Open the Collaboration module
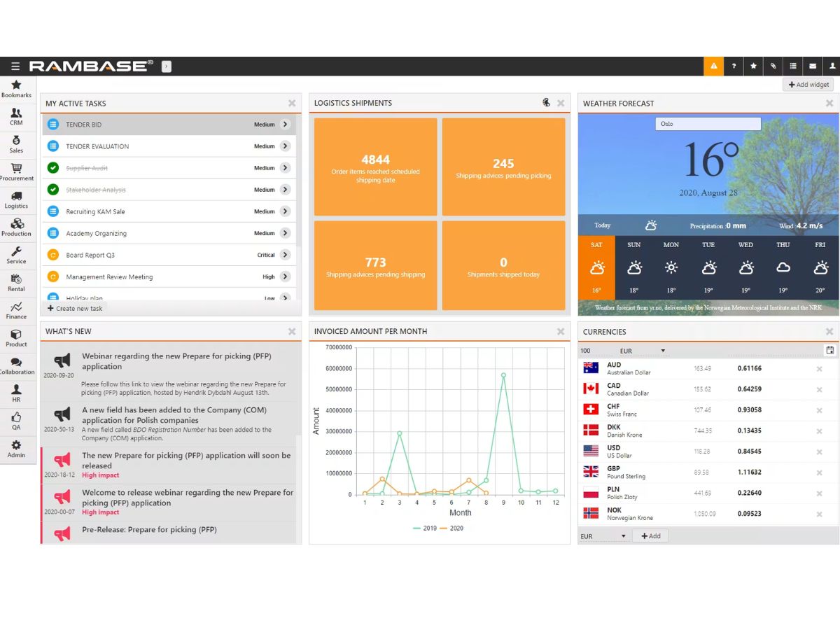840x630 pixels. coord(16,365)
